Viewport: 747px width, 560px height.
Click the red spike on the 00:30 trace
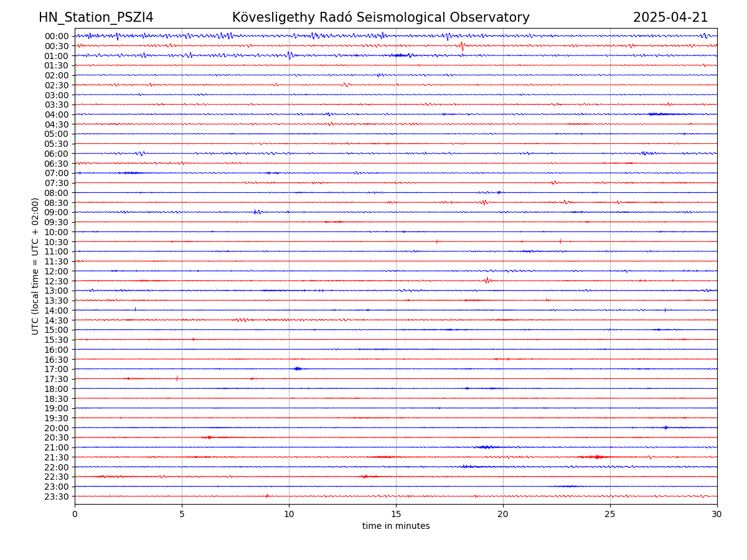coord(461,45)
